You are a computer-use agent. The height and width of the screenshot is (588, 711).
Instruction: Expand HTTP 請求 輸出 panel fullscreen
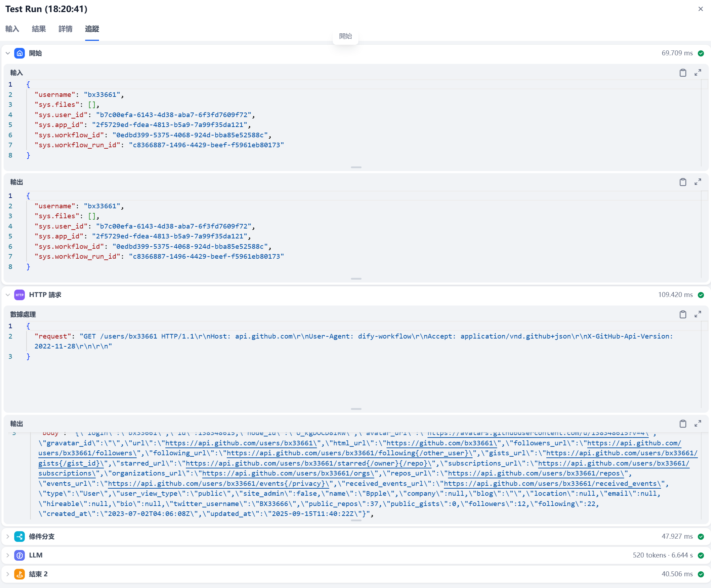click(x=698, y=424)
